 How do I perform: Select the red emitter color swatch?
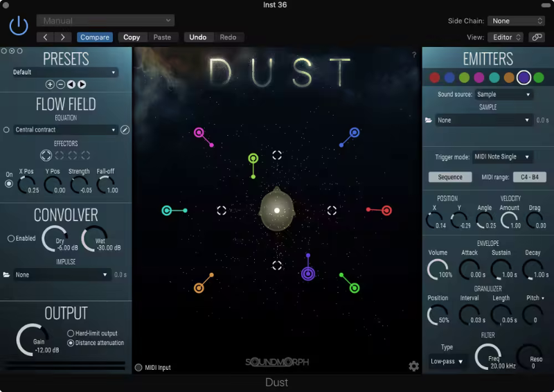(434, 78)
